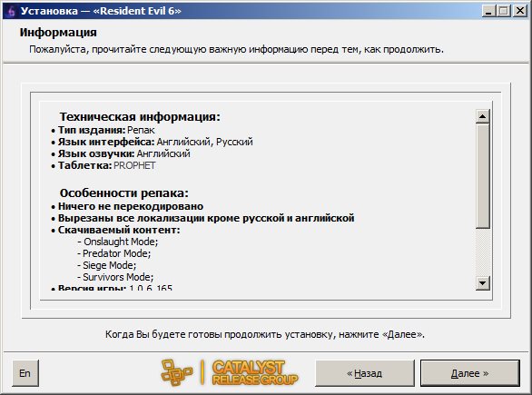This screenshot has width=532, height=395.
Task: Click the Catalyst cubes logo icon
Action: click(x=177, y=373)
